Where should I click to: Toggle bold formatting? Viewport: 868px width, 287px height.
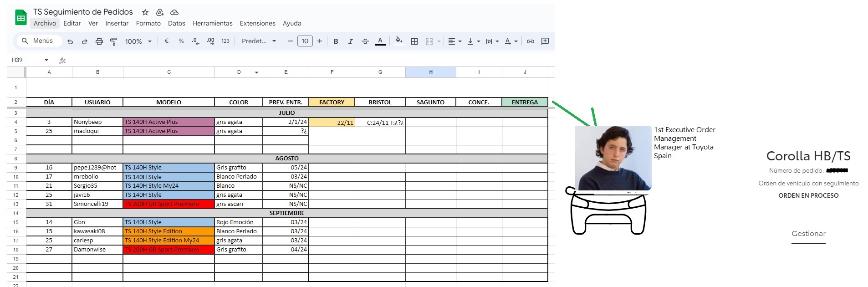point(336,41)
